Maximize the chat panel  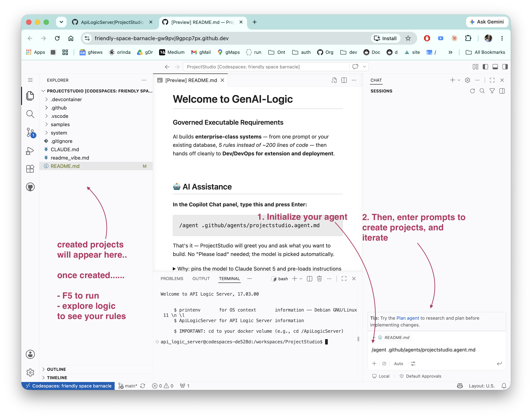click(492, 80)
